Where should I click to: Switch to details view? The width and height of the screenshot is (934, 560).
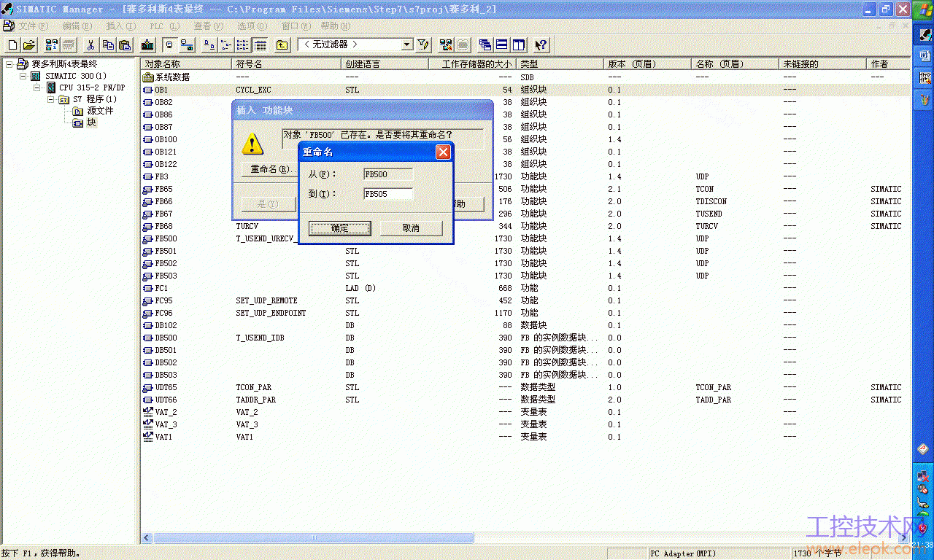click(260, 45)
